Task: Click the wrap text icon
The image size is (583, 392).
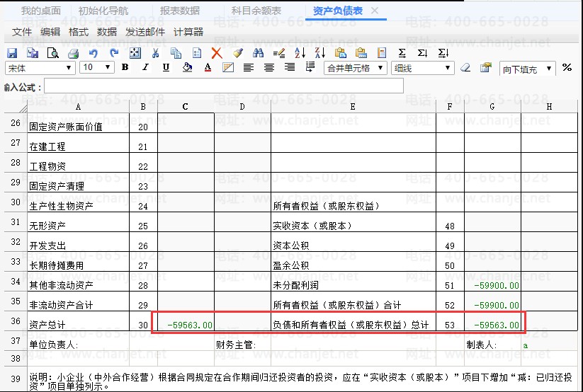Action: pos(310,68)
